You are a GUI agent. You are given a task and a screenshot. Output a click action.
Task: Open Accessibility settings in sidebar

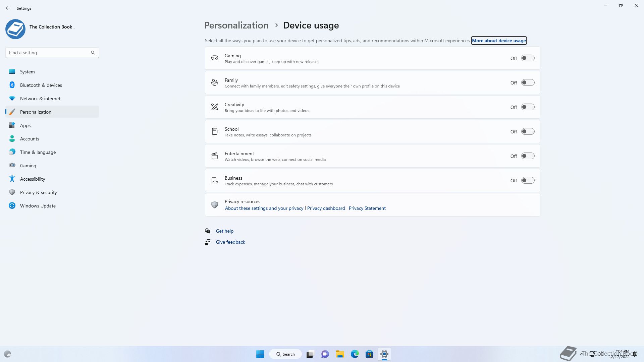33,179
